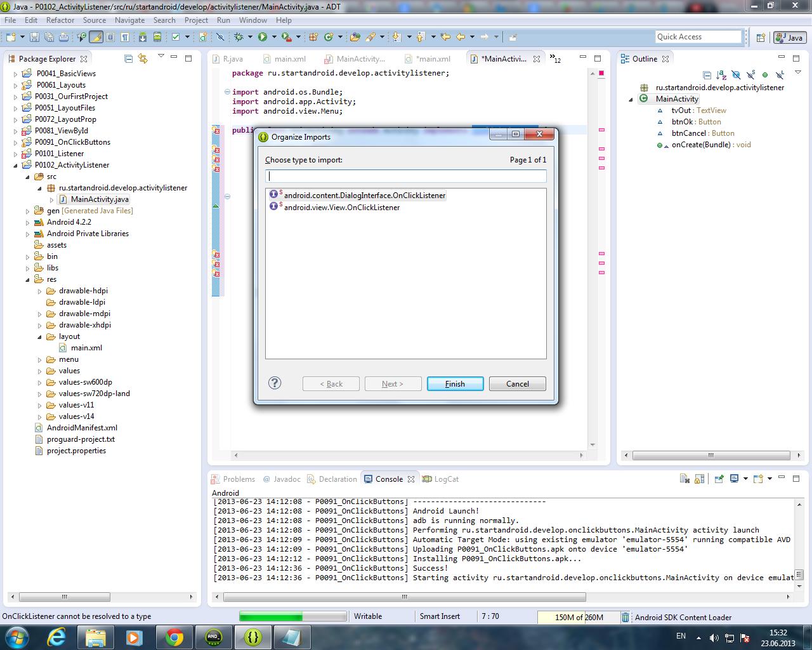Click the Cancel button in dialog
The image size is (812, 650).
pyautogui.click(x=517, y=383)
